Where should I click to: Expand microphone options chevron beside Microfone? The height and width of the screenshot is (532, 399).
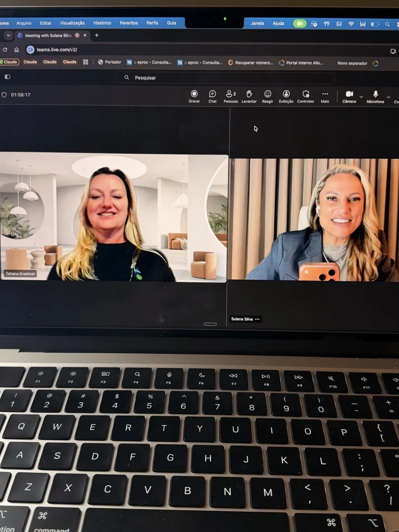pos(389,97)
